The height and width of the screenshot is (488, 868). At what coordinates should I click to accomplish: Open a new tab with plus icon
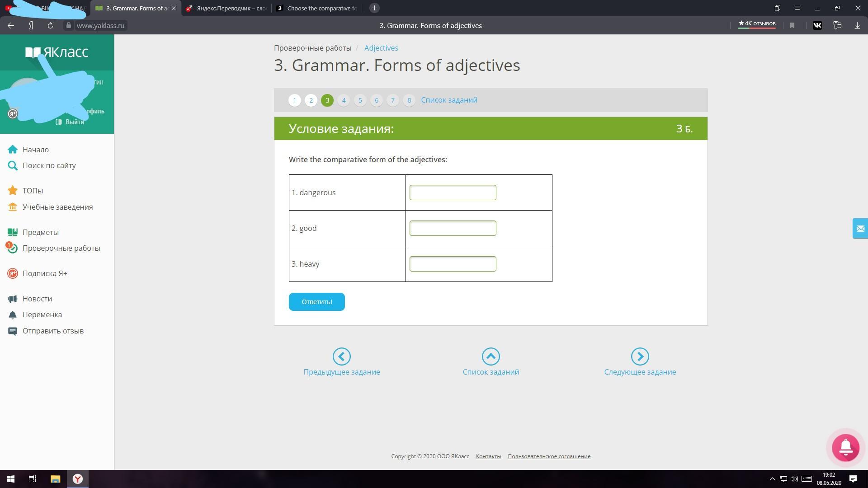pos(374,8)
